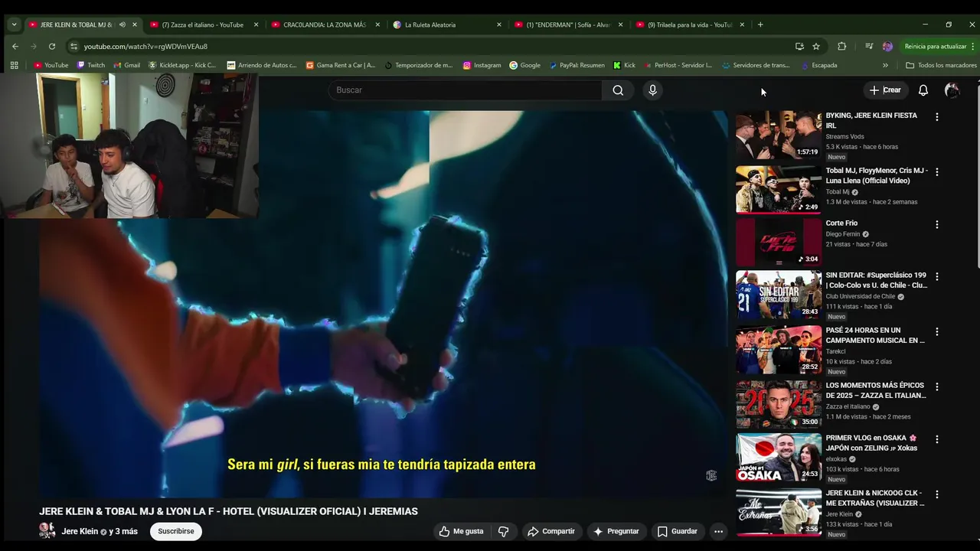Switch to Zazza el italiano tab
The height and width of the screenshot is (551, 980).
pos(204,24)
